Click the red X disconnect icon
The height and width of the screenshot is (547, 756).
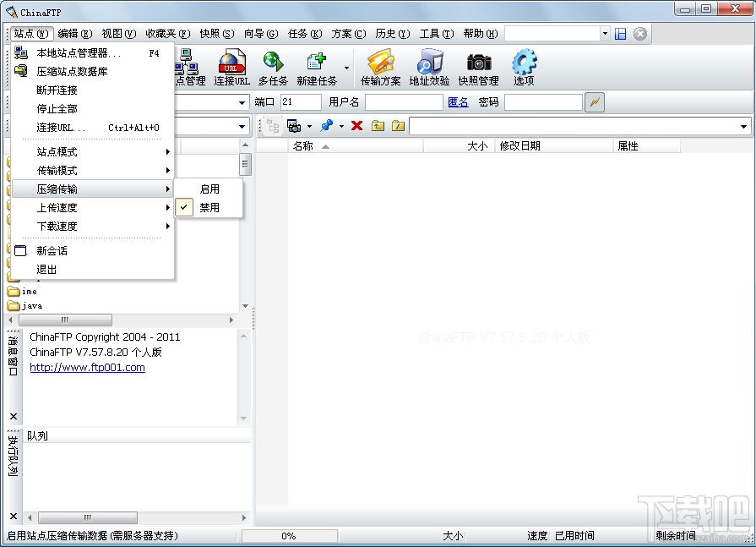coord(356,126)
